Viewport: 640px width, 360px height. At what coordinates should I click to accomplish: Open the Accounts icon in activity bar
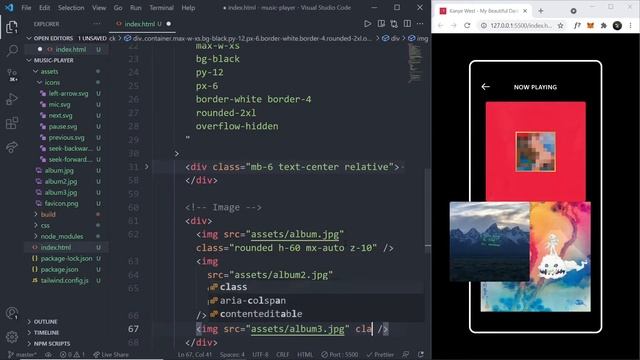(x=11, y=313)
